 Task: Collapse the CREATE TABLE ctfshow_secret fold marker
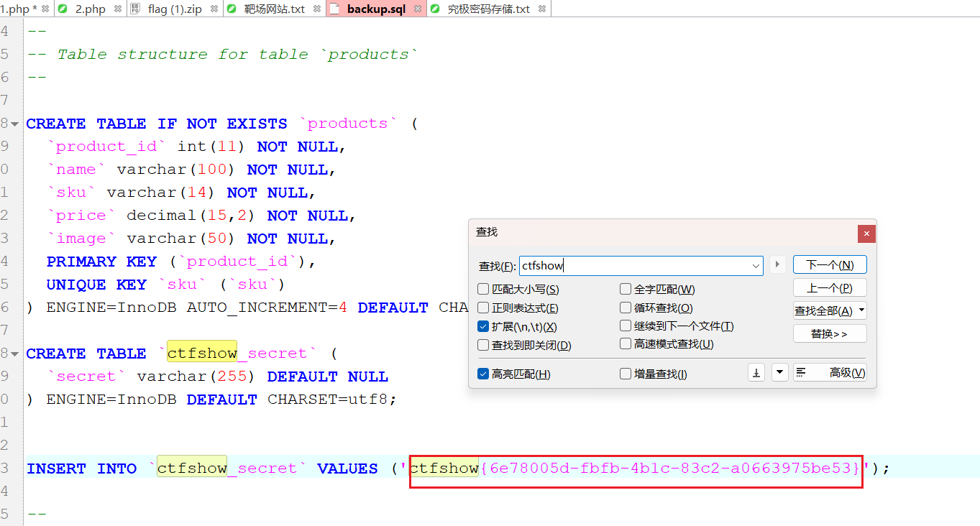click(14, 354)
